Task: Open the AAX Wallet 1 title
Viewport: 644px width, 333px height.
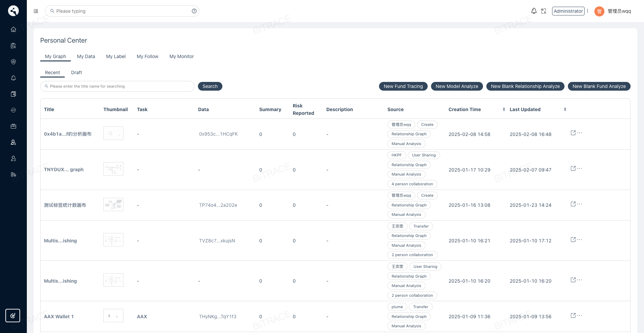Action: (x=59, y=317)
